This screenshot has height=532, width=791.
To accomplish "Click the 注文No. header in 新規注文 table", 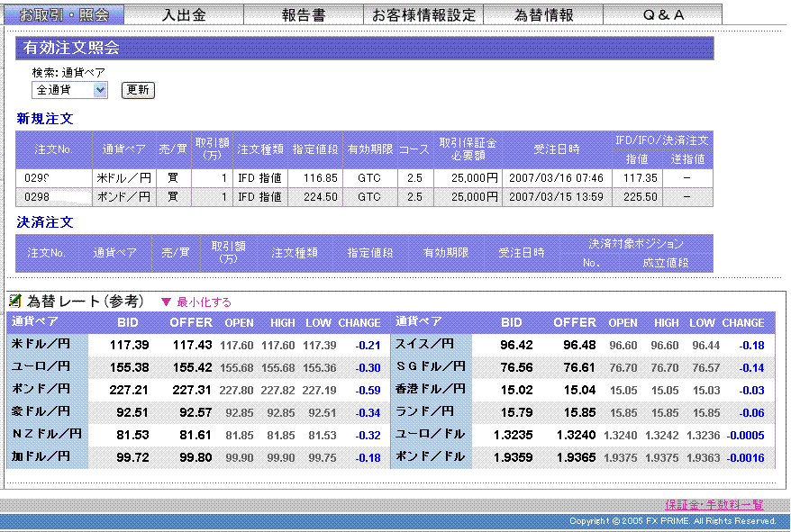I will click(x=54, y=149).
